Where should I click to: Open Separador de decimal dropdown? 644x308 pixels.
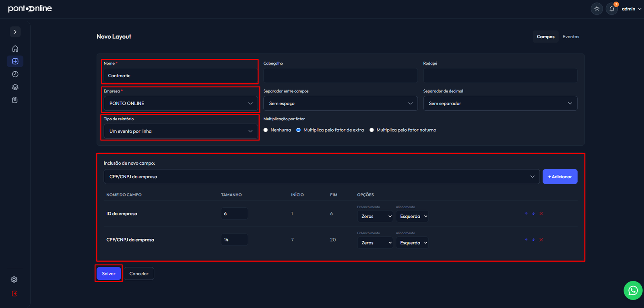tap(500, 103)
